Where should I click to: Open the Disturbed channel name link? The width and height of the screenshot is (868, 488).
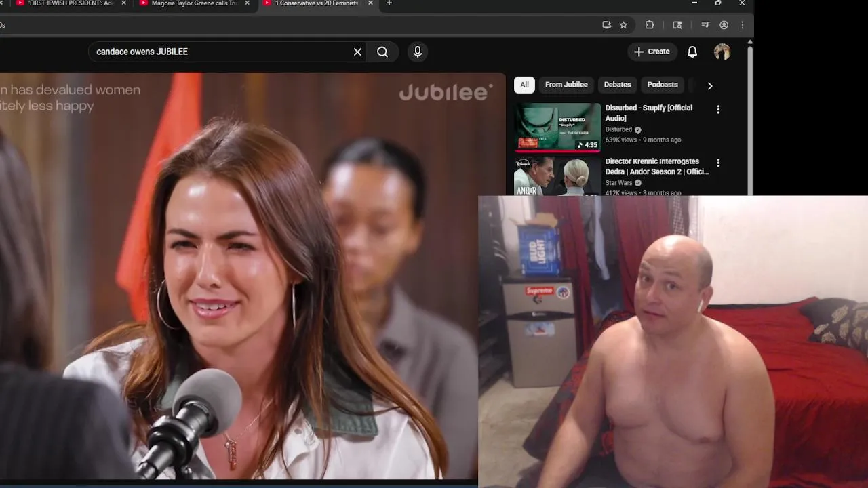[x=618, y=129]
